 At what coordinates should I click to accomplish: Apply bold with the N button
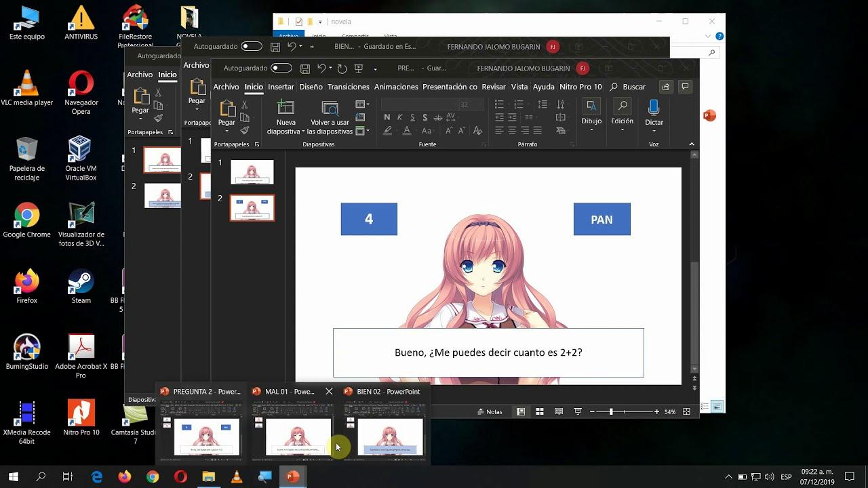point(387,117)
